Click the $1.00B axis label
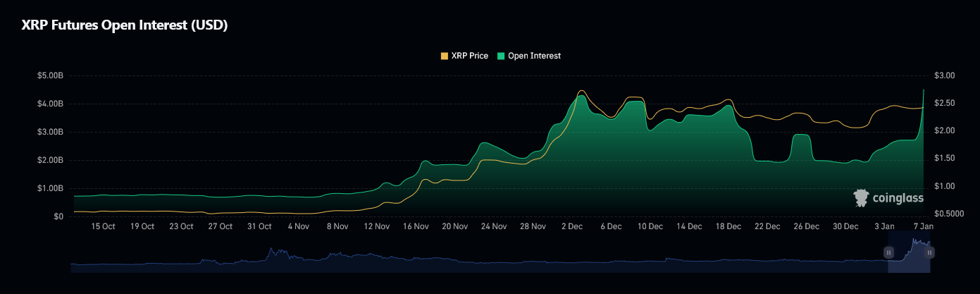This screenshot has height=294, width=980. [x=51, y=188]
